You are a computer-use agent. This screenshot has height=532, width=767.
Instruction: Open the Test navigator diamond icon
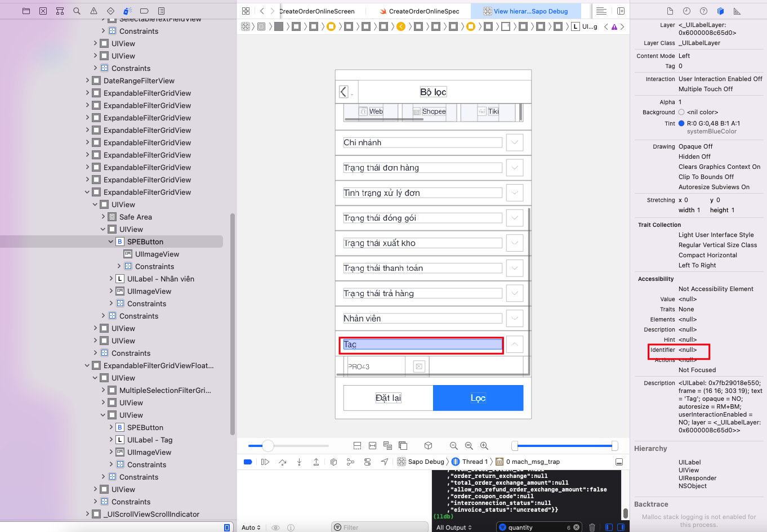pos(111,11)
